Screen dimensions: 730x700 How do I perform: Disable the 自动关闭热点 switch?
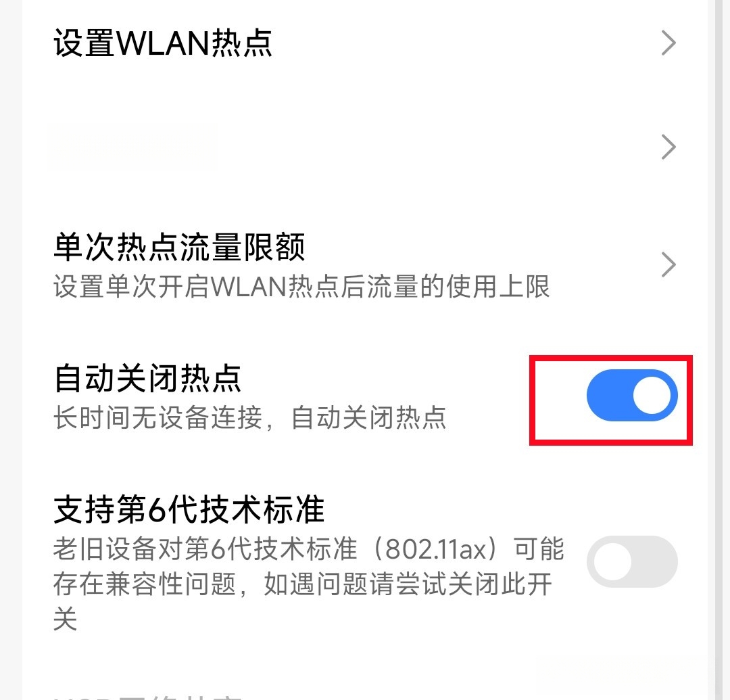tap(632, 396)
